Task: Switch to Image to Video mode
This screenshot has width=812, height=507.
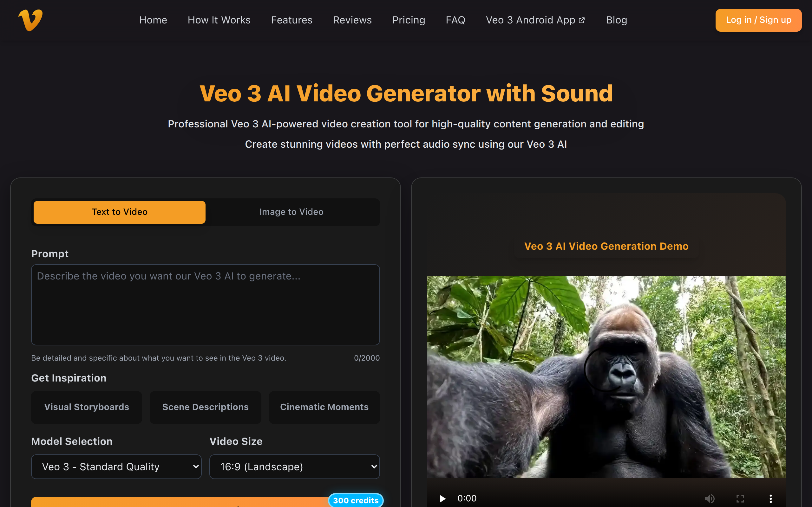Action: point(291,212)
